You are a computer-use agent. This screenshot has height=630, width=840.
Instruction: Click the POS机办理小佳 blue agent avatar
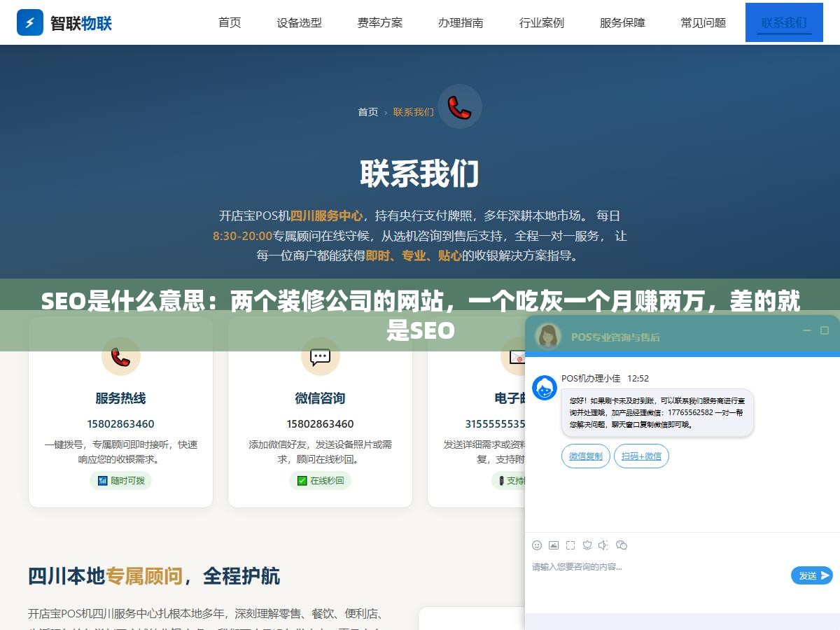tap(545, 388)
